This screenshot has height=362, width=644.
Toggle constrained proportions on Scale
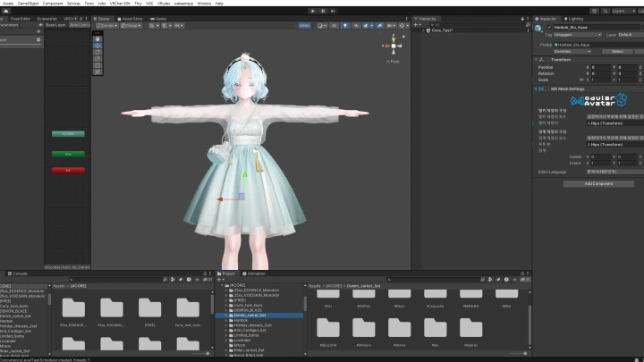coord(581,80)
